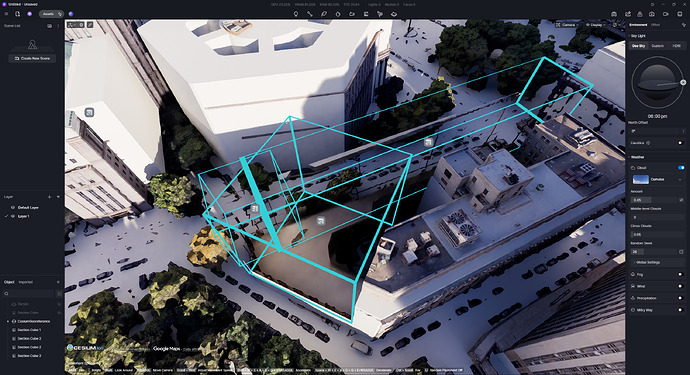The width and height of the screenshot is (690, 375).
Task: Select Section Cube 1 in object list
Action: [30, 330]
